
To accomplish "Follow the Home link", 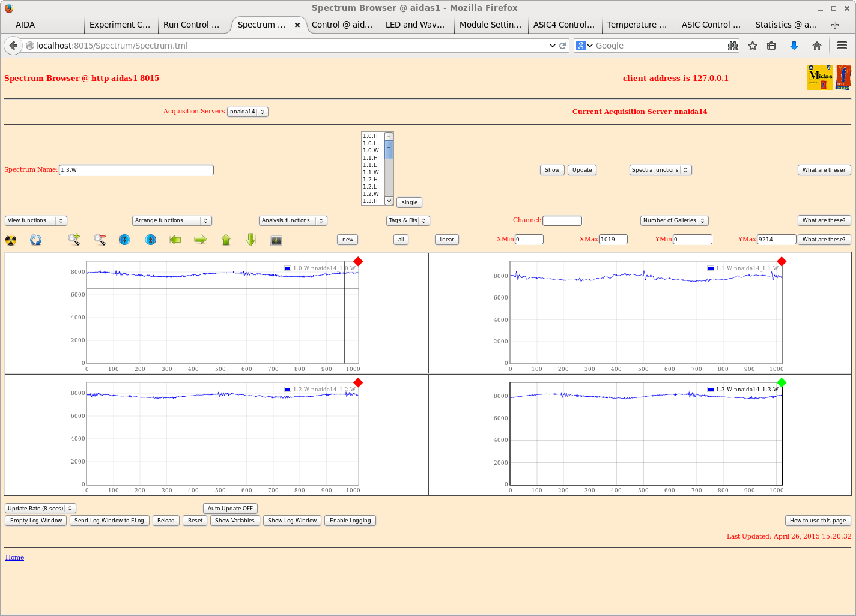I will click(15, 557).
